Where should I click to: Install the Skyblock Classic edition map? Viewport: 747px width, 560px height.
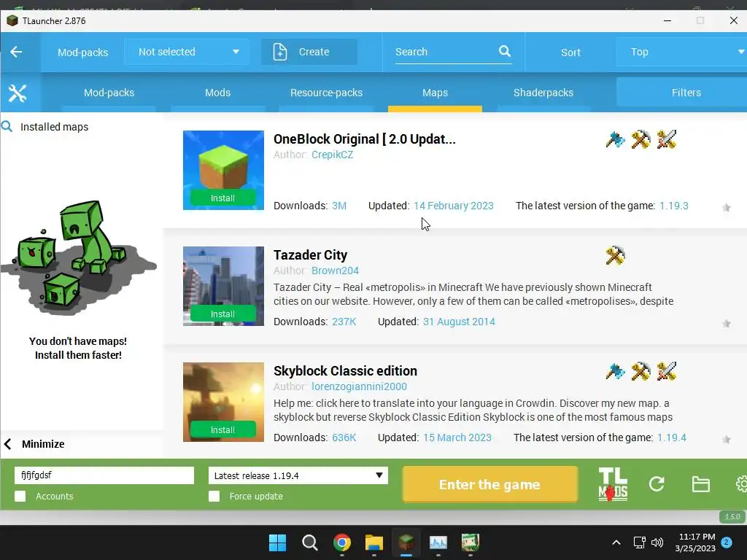tap(223, 430)
